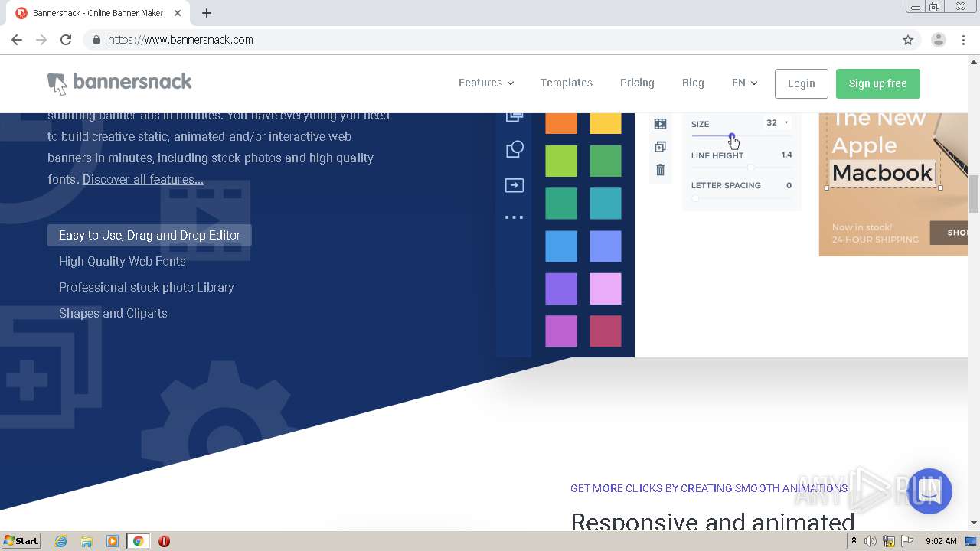Click the Sign up free button
Image resolution: width=980 pixels, height=551 pixels.
click(x=878, y=83)
